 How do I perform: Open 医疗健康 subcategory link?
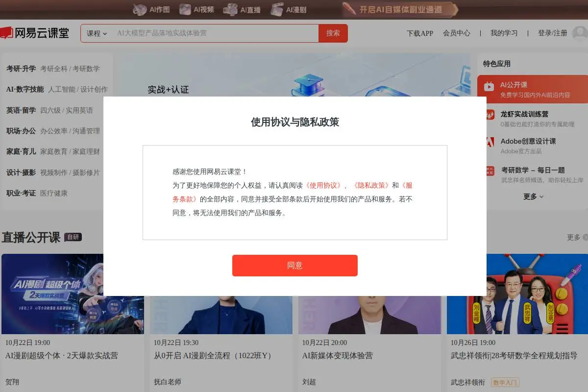point(53,193)
